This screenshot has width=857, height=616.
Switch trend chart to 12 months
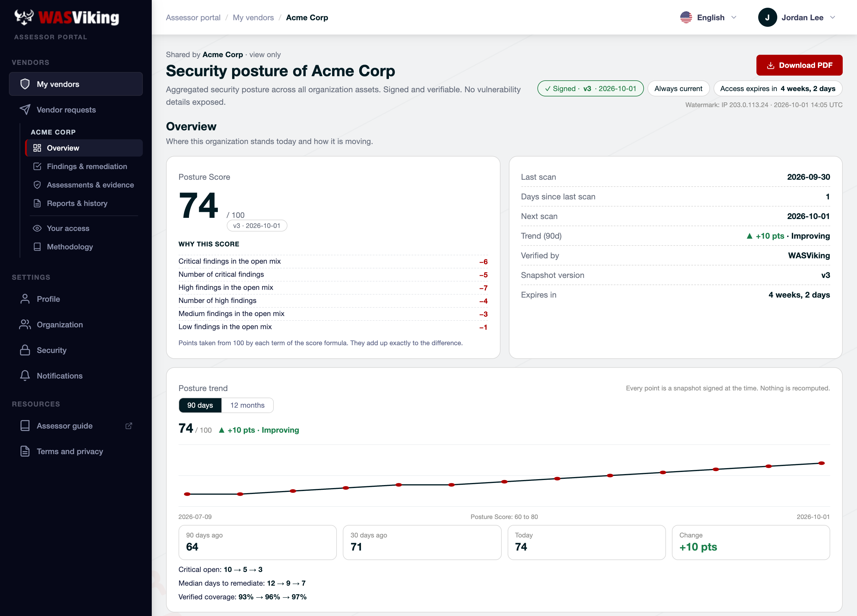(248, 405)
